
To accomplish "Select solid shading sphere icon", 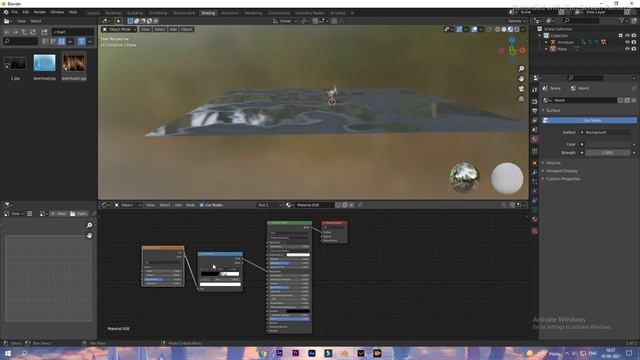I will tap(504, 29).
